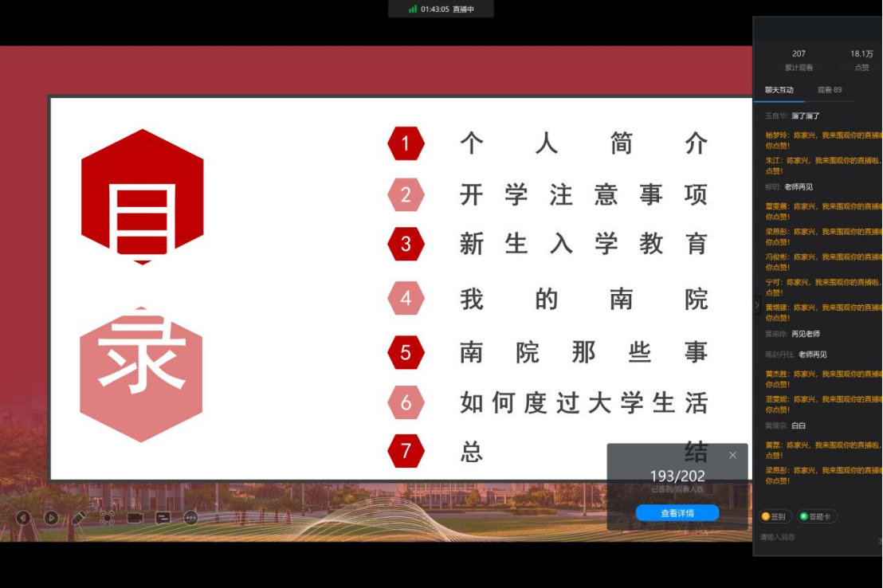Click the green signal strength bars icon
The width and height of the screenshot is (883, 588).
413,10
